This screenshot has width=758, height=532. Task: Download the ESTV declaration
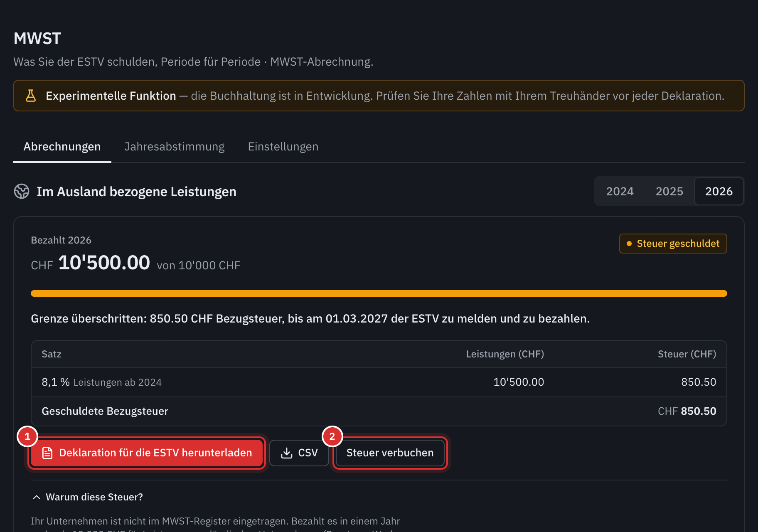[x=147, y=453]
